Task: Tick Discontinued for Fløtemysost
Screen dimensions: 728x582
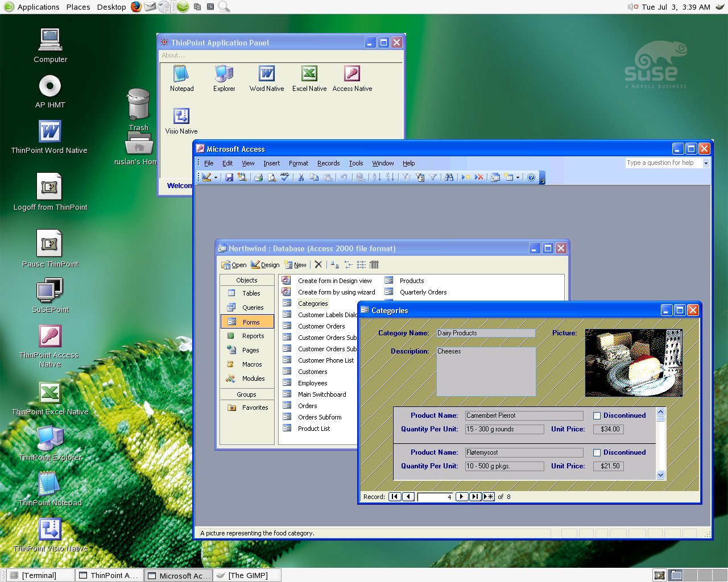Action: [x=597, y=452]
